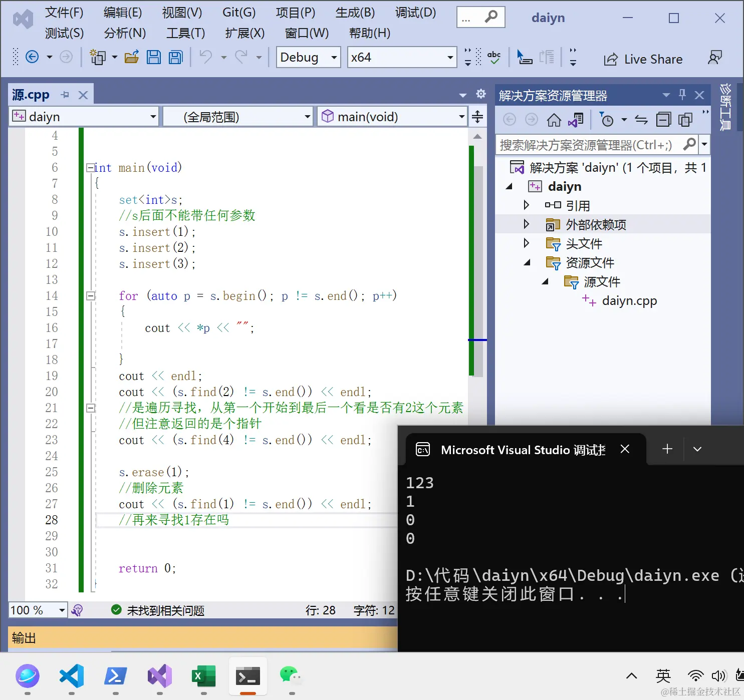744x700 pixels.
Task: Expand the 头文件 folder node
Action: 526,243
